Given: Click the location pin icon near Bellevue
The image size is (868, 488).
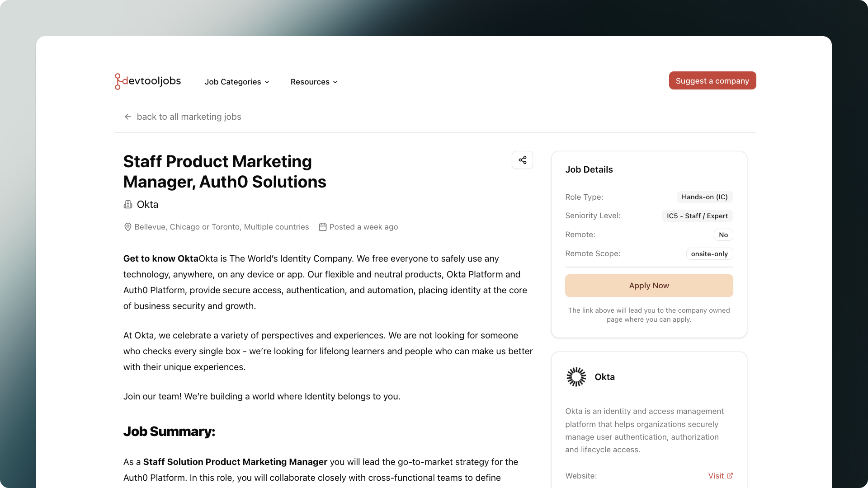Looking at the screenshot, I should (x=127, y=227).
